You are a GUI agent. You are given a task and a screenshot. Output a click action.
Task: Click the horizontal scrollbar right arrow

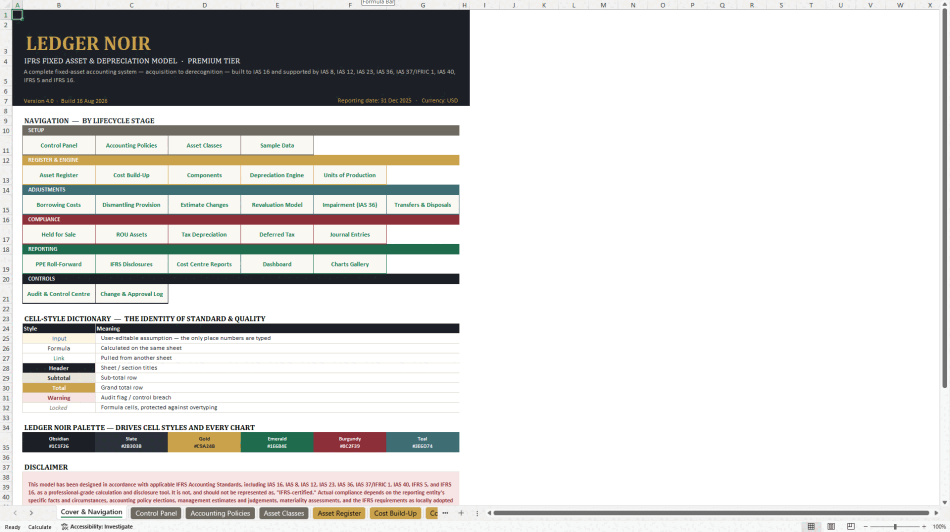936,513
